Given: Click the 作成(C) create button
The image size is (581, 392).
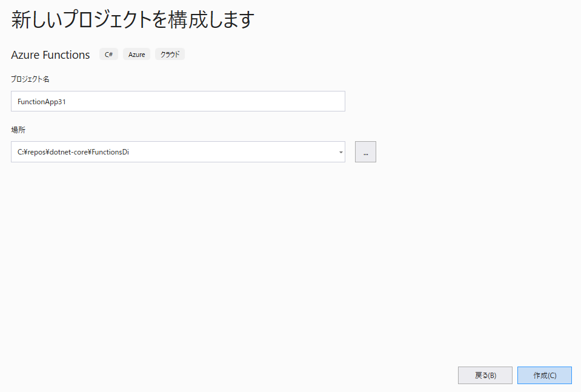Looking at the screenshot, I should 544,375.
